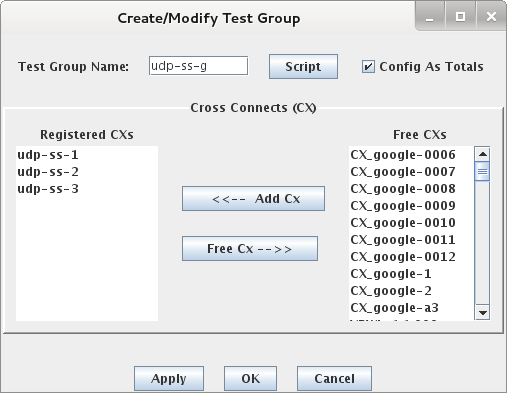This screenshot has height=393, width=507.
Task: Select CX_google-0011 in Free CXs
Action: 411,240
